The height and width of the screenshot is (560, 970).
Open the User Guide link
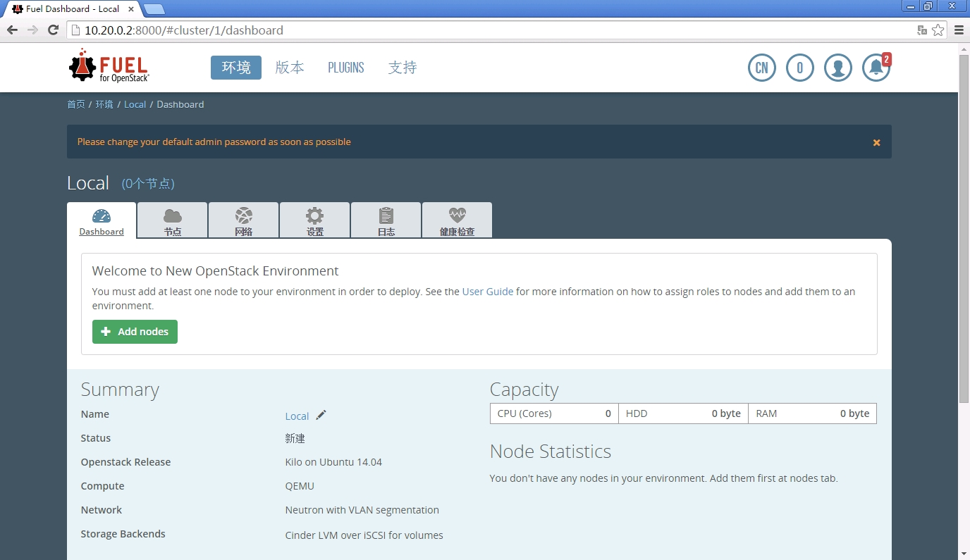click(488, 292)
